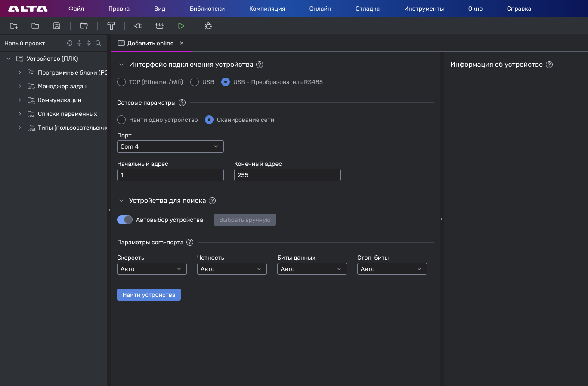Screen dimensions: 588x386
Task: Open the Четность dropdown
Action: pyautogui.click(x=232, y=269)
